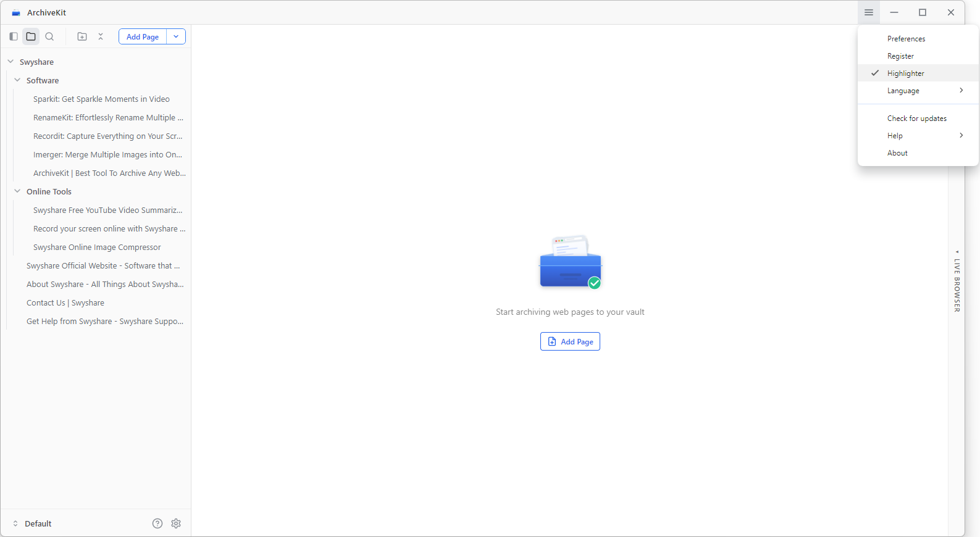Choose Register in the menu

918,56
